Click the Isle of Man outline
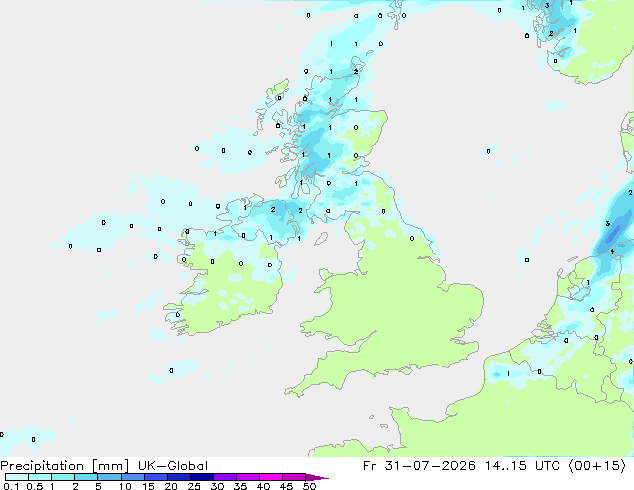 coord(321,239)
